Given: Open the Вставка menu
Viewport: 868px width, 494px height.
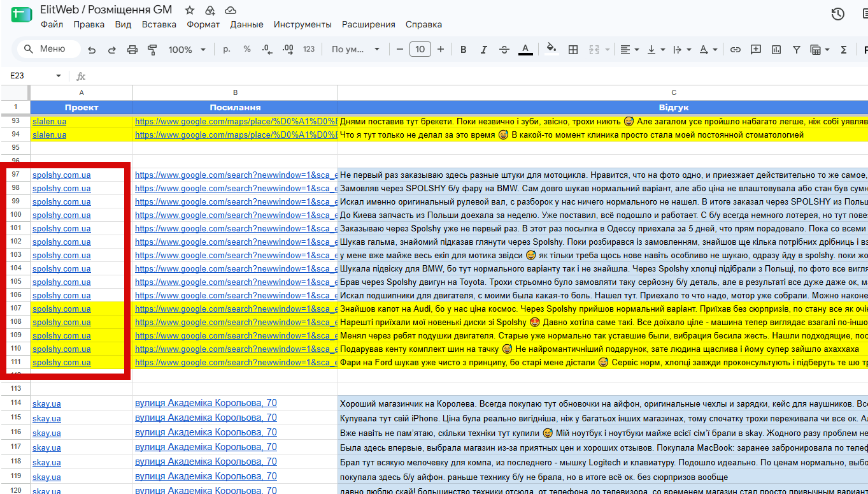Looking at the screenshot, I should click(159, 24).
